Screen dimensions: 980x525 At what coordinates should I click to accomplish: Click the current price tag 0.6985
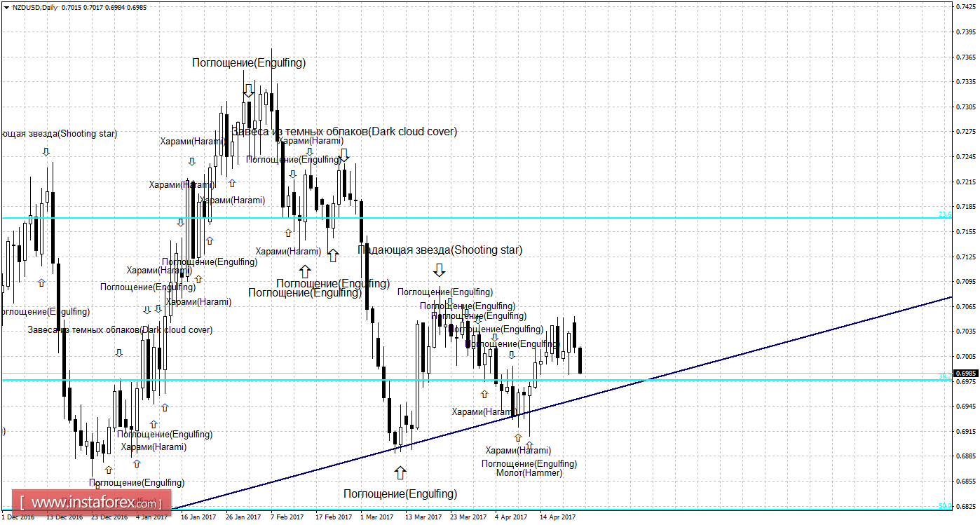[965, 374]
